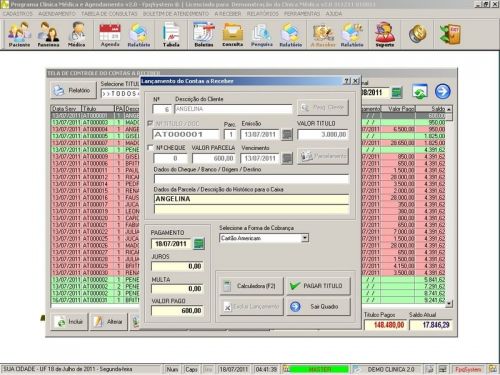The width and height of the screenshot is (500, 375).
Task: Open the Pesquisa toolbar icon
Action: click(x=262, y=34)
